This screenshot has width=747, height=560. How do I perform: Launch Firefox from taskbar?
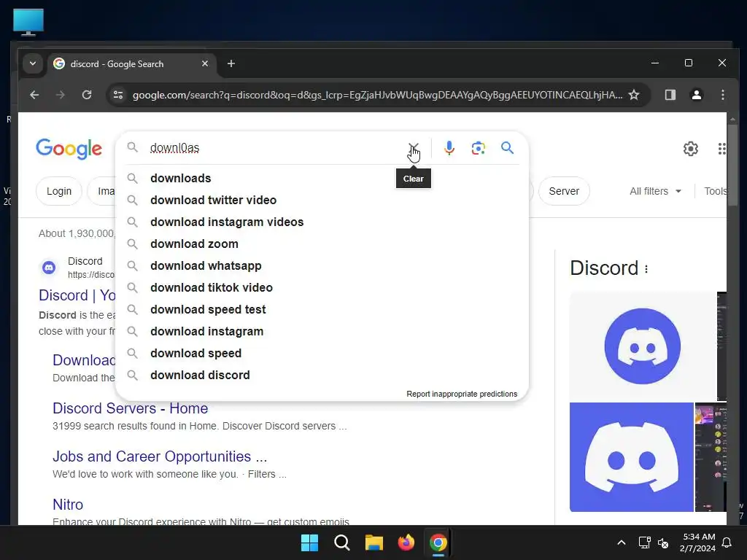click(406, 542)
